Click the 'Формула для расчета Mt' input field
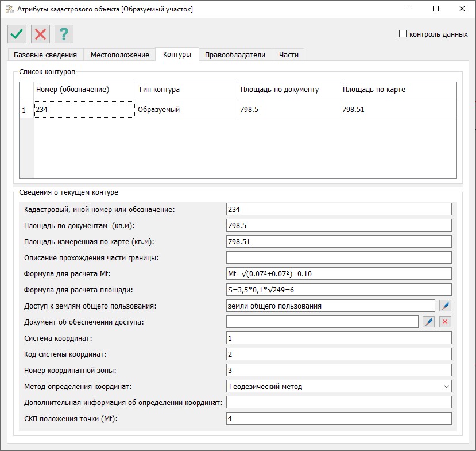Viewport: 476px width, 451px height. coord(339,273)
